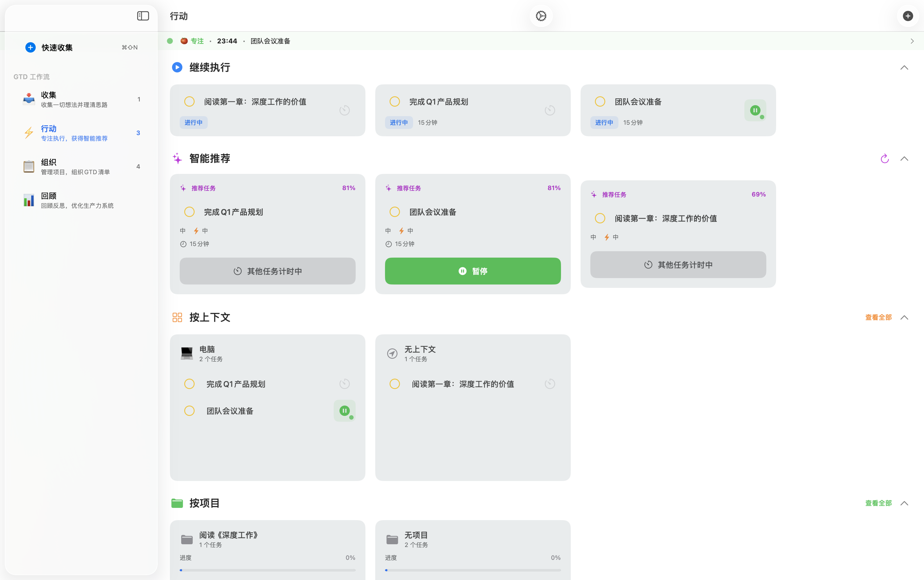Viewport: 924px width, 580px height.
Task: Click the blue quick collect plus icon
Action: pos(30,47)
